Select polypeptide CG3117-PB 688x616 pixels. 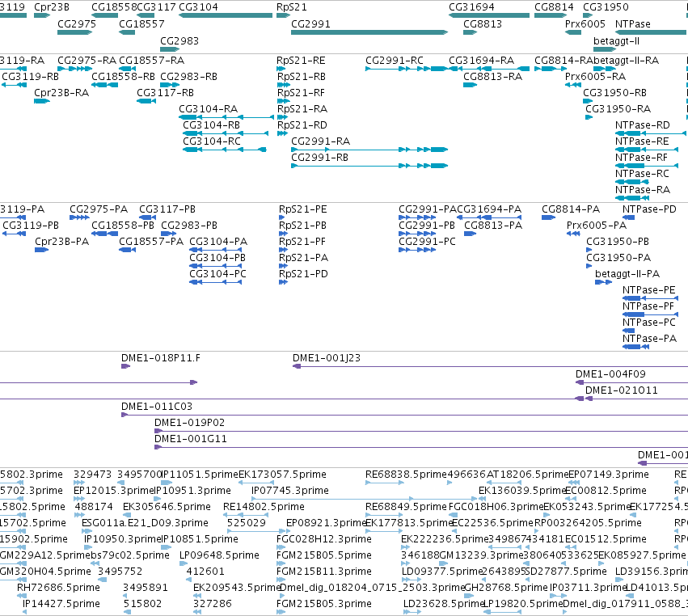147,217
